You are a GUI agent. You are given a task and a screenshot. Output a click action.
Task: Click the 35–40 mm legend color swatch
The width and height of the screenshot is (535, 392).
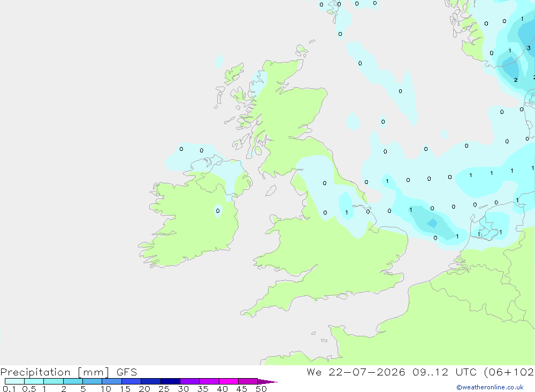209,381
